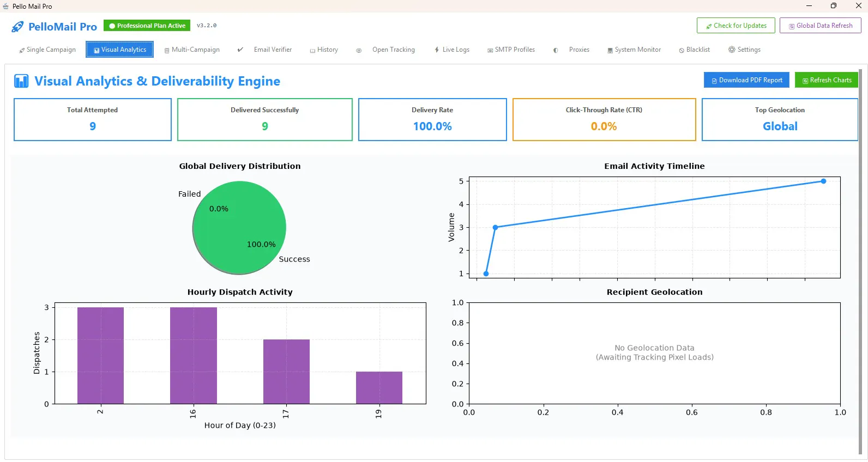Open the SMTP Profiles tab
This screenshot has width=868, height=462.
click(511, 50)
